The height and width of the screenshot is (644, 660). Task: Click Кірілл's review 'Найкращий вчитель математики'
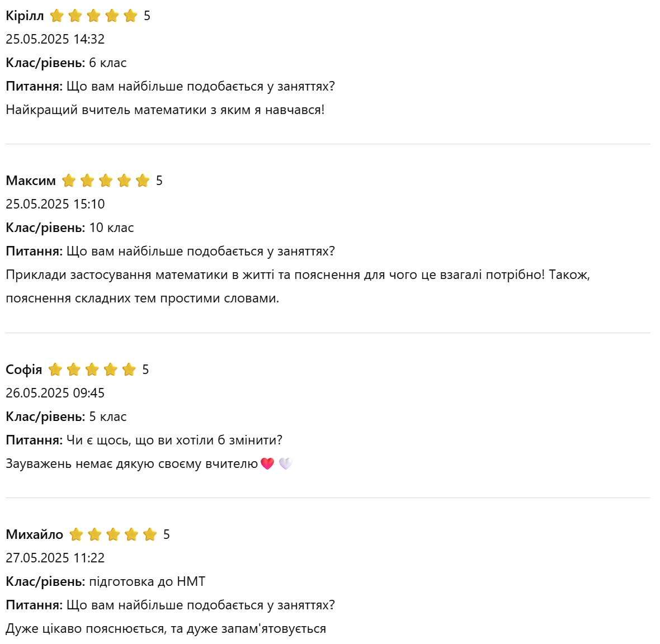165,110
